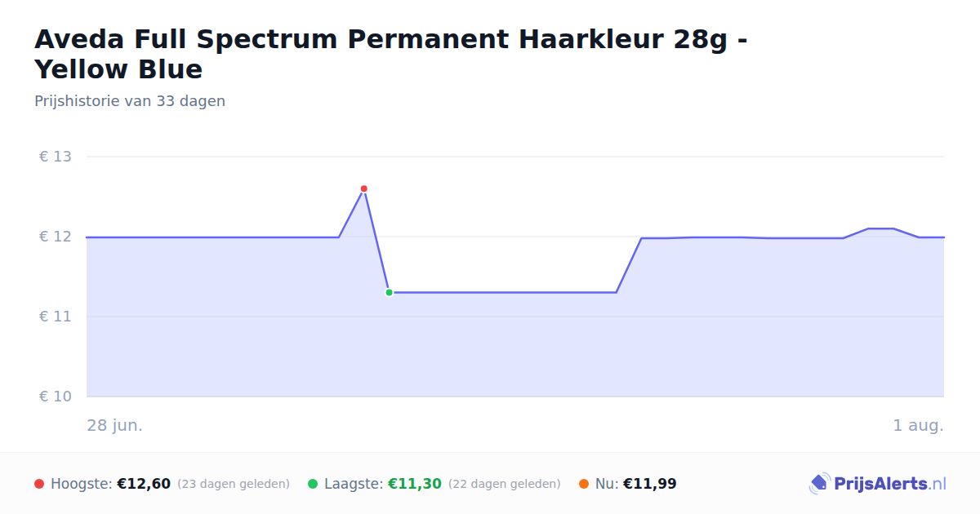Click the green lowest price marker dot
The width and height of the screenshot is (980, 514).
click(389, 292)
